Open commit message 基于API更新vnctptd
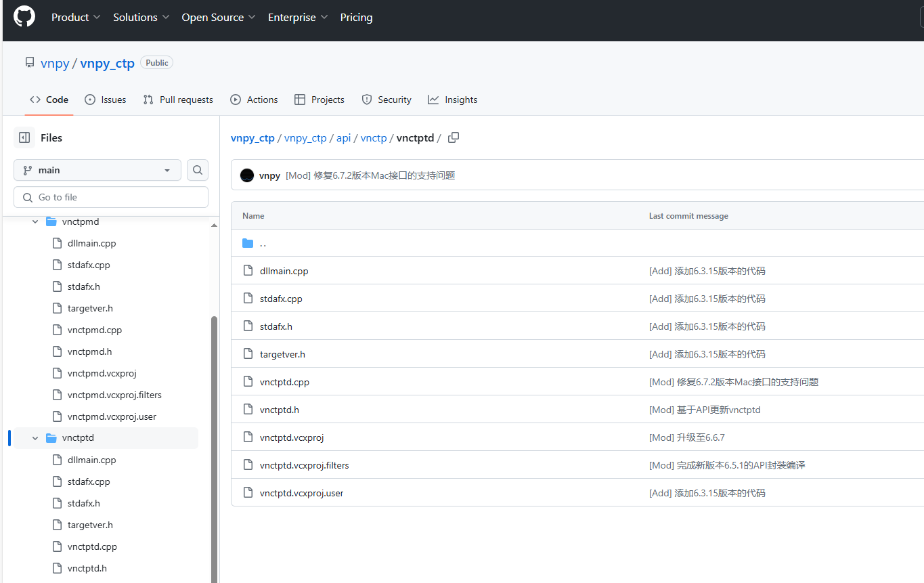Image resolution: width=924 pixels, height=583 pixels. [x=705, y=410]
